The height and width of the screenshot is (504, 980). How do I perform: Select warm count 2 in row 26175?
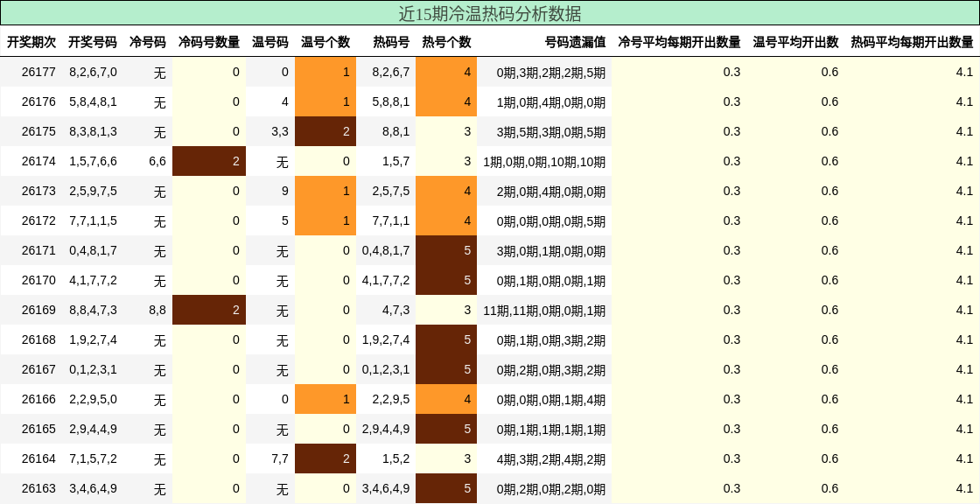[325, 131]
